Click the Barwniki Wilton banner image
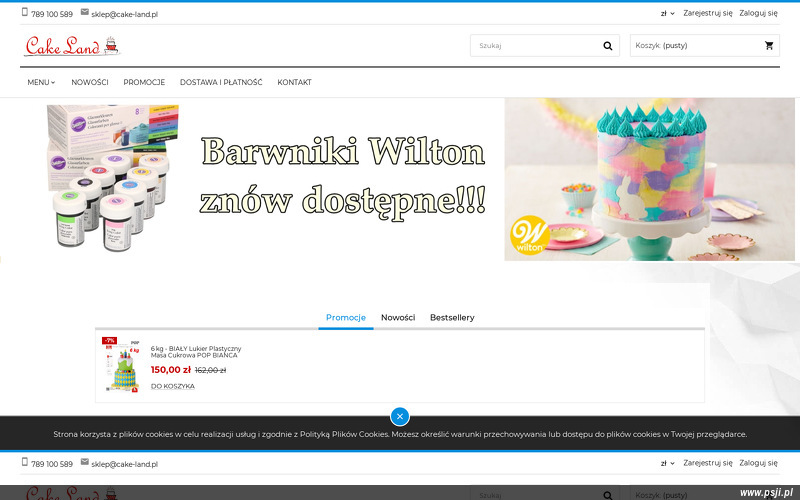The image size is (800, 500). tap(400, 179)
